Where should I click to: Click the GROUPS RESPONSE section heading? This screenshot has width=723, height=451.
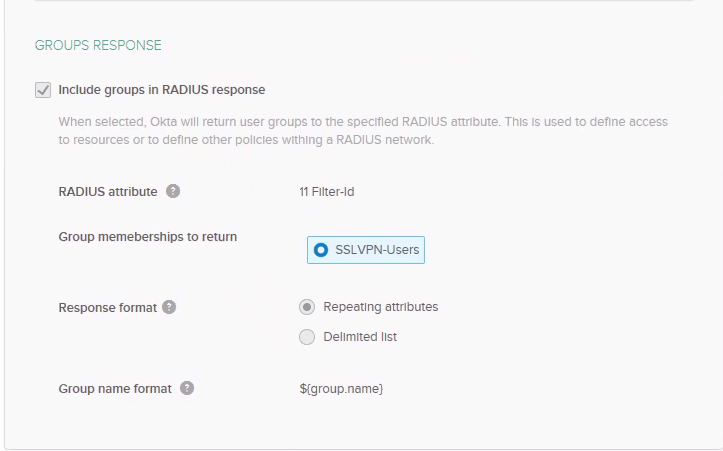point(98,45)
